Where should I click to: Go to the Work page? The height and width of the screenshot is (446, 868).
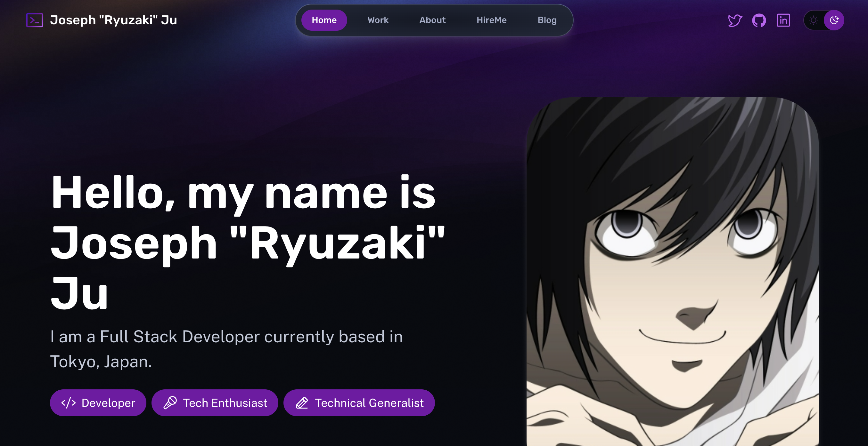(x=378, y=20)
